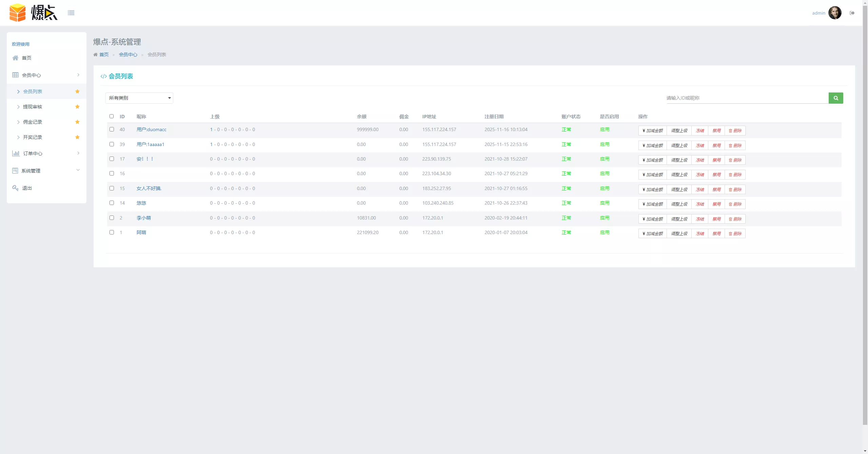Click the star icon beside 佣金记录
Image resolution: width=868 pixels, height=454 pixels.
pyautogui.click(x=77, y=122)
